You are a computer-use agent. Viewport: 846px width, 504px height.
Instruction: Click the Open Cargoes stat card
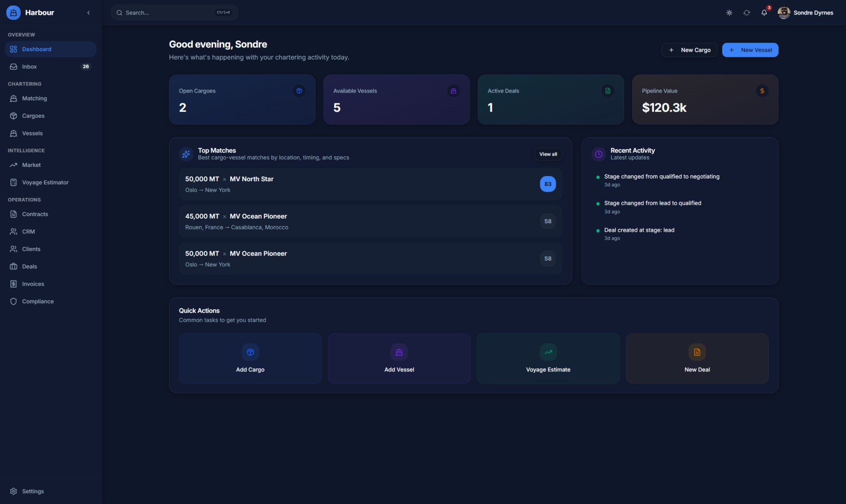click(x=242, y=100)
